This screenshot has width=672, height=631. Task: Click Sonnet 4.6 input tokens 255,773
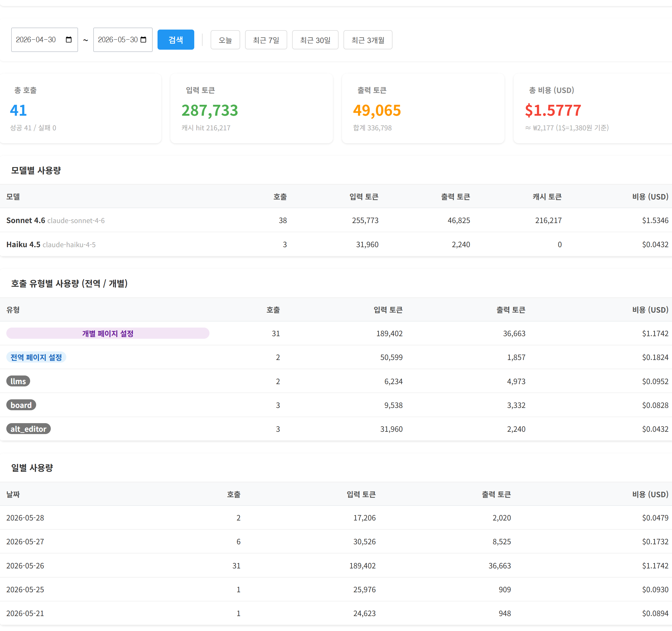click(x=365, y=220)
